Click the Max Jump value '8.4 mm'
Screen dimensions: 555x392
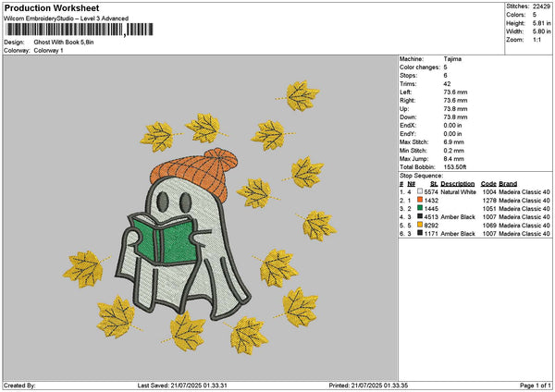(x=453, y=159)
